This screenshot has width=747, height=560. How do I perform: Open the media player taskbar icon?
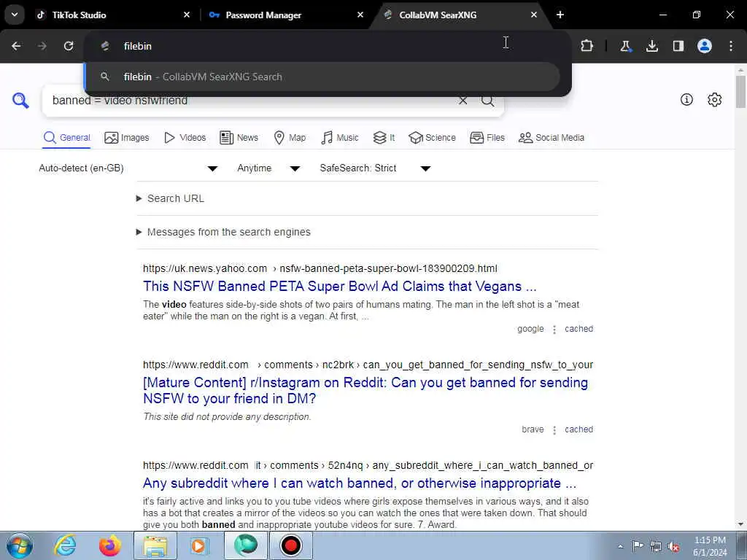pos(200,545)
